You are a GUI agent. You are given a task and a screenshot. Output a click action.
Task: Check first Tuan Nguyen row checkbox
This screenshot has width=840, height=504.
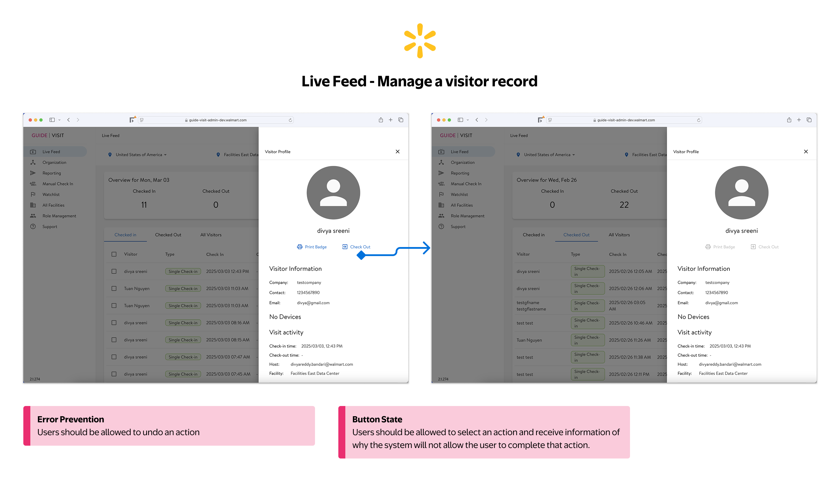coord(114,288)
